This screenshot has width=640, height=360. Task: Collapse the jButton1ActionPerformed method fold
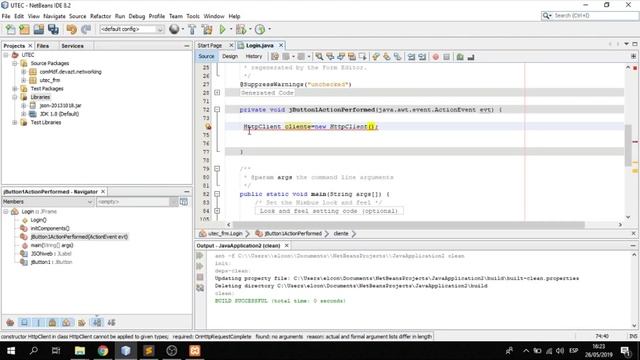[217, 109]
